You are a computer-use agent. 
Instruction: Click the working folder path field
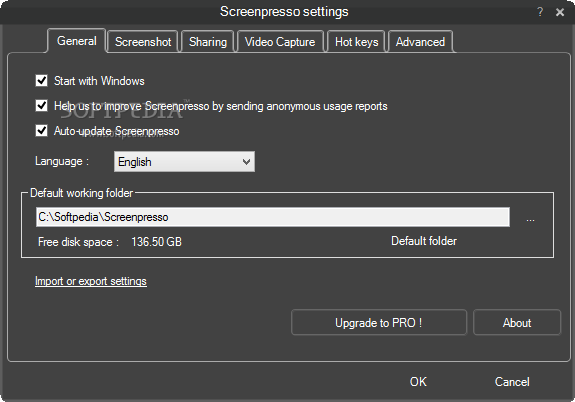coord(273,217)
